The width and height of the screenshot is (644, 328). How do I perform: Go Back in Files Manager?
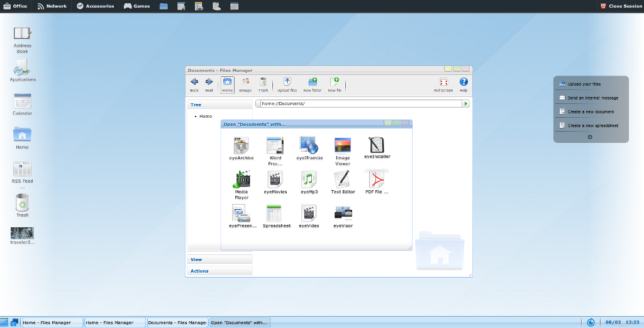pos(194,84)
